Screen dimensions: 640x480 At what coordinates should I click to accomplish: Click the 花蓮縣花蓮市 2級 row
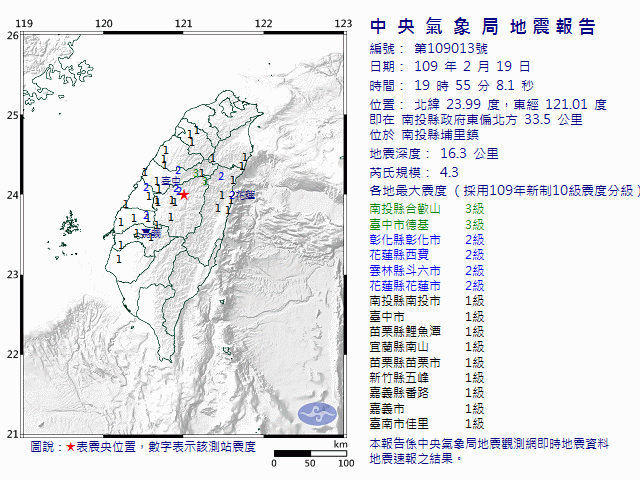click(x=427, y=286)
